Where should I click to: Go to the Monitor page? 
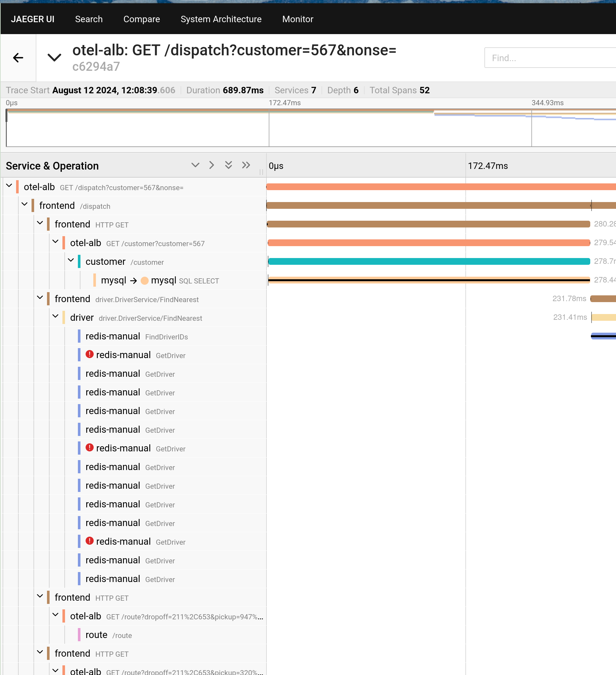[x=297, y=19]
